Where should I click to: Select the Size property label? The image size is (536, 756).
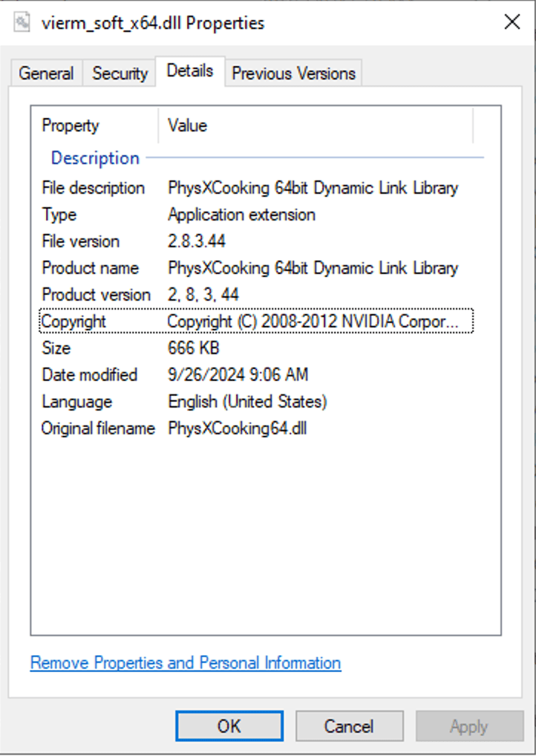click(x=56, y=348)
